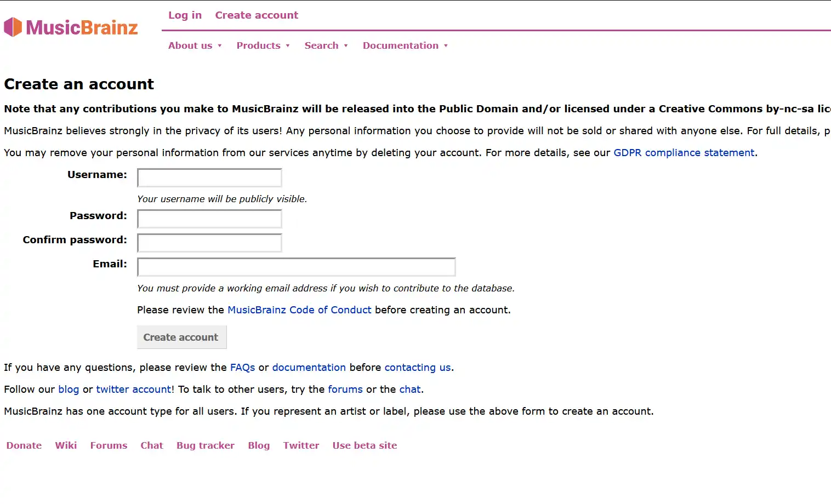Open the Log in page
Screen dimensions: 831x504
point(185,15)
